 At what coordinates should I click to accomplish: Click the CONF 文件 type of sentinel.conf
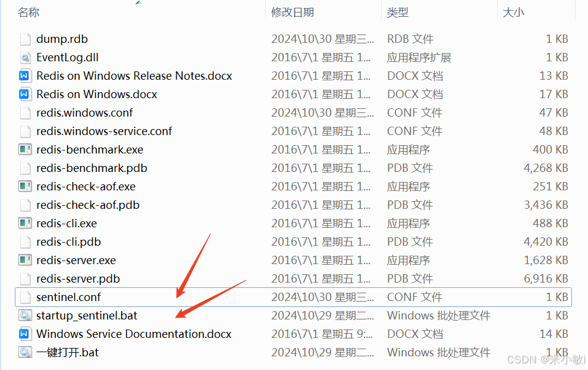pyautogui.click(x=415, y=297)
